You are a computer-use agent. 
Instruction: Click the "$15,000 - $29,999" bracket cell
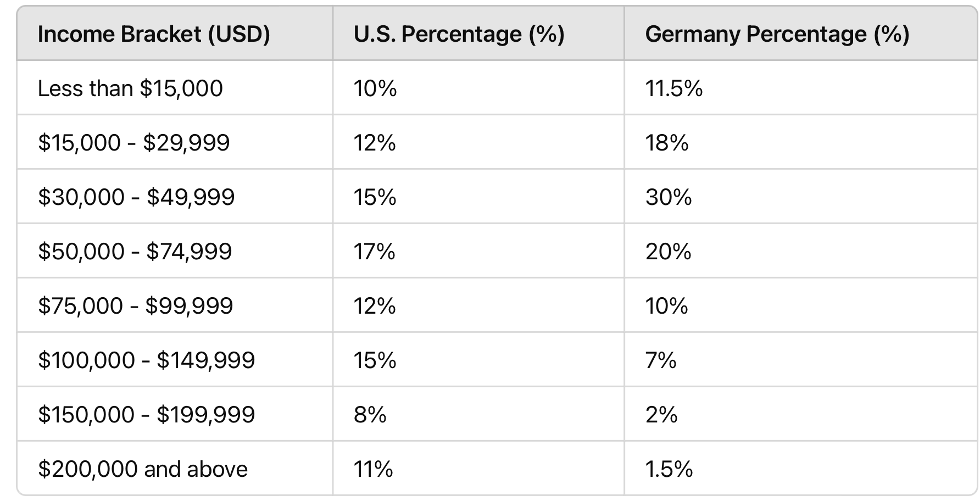[133, 143]
